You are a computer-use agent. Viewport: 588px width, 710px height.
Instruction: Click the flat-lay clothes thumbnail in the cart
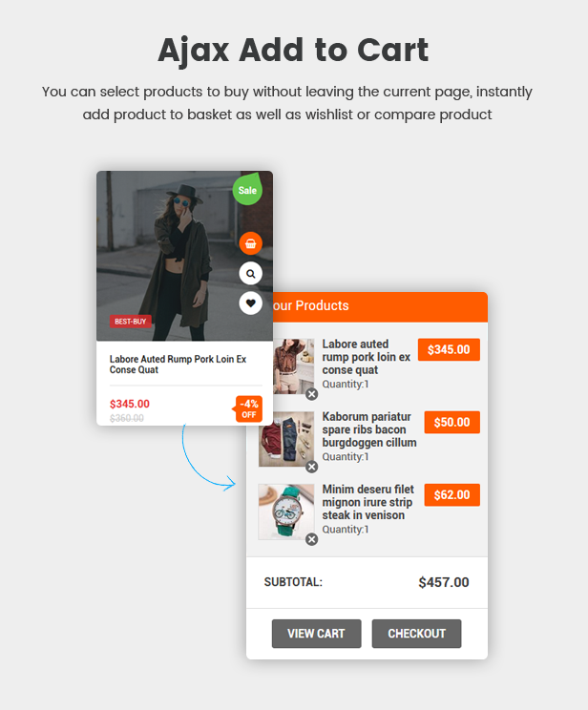click(286, 439)
